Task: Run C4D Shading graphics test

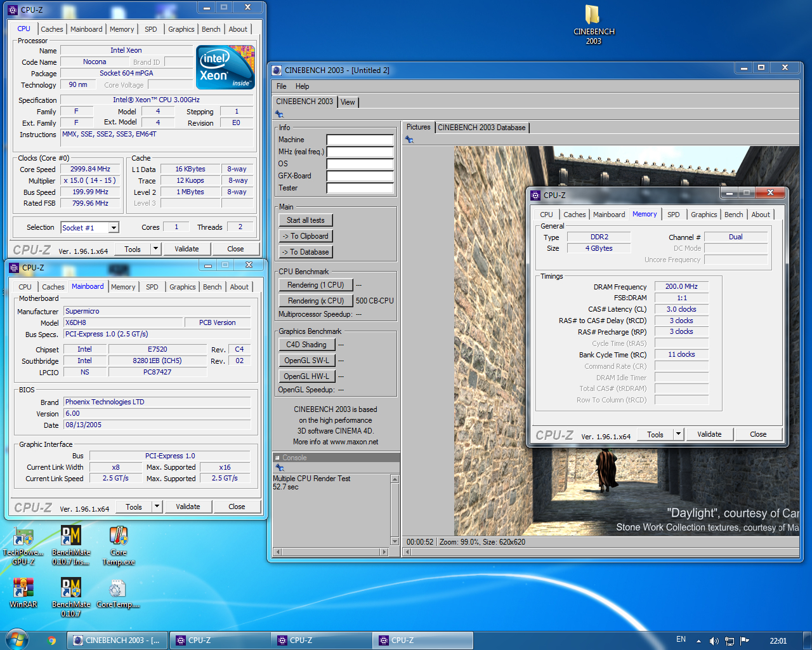Action: pyautogui.click(x=306, y=345)
